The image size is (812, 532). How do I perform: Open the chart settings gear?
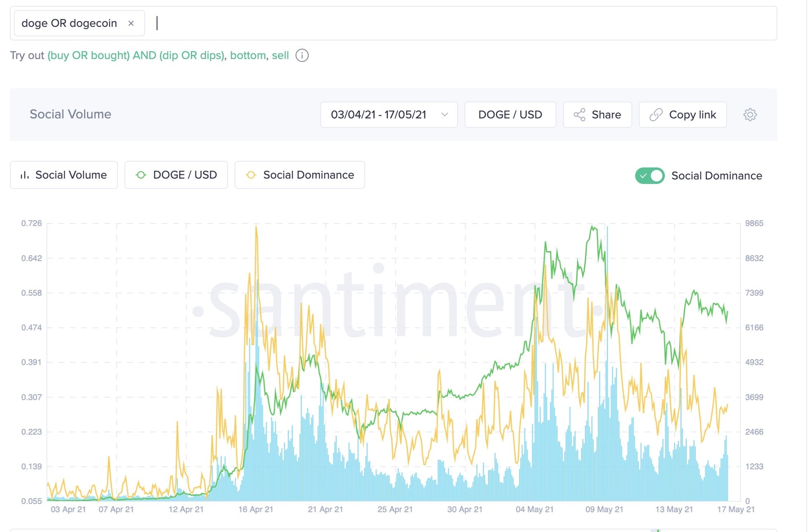coord(750,114)
